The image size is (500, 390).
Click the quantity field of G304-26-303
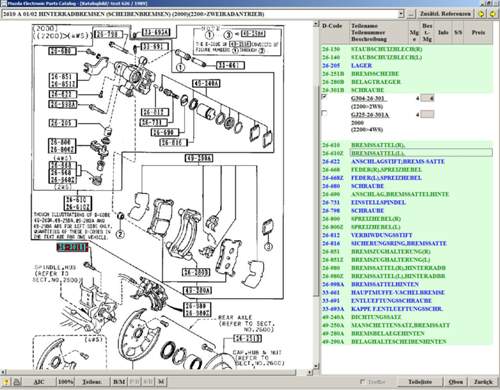pos(427,98)
